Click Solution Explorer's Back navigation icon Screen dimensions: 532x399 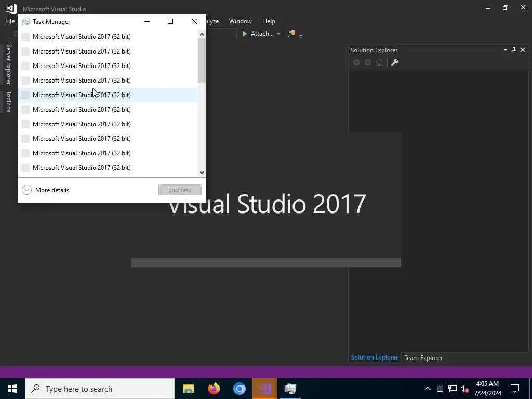pos(356,62)
